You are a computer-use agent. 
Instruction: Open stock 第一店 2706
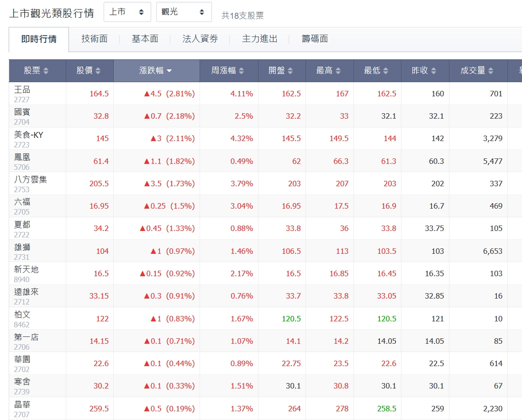(x=26, y=341)
